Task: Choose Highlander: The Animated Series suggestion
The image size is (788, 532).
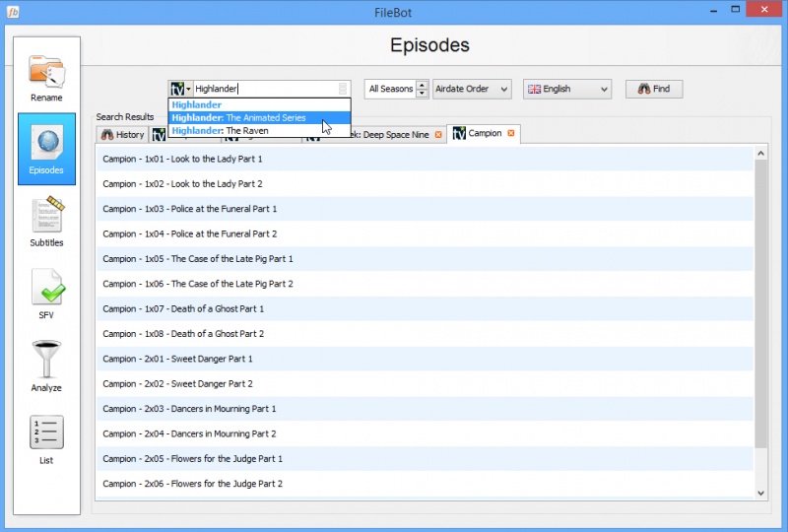Action: click(259, 117)
